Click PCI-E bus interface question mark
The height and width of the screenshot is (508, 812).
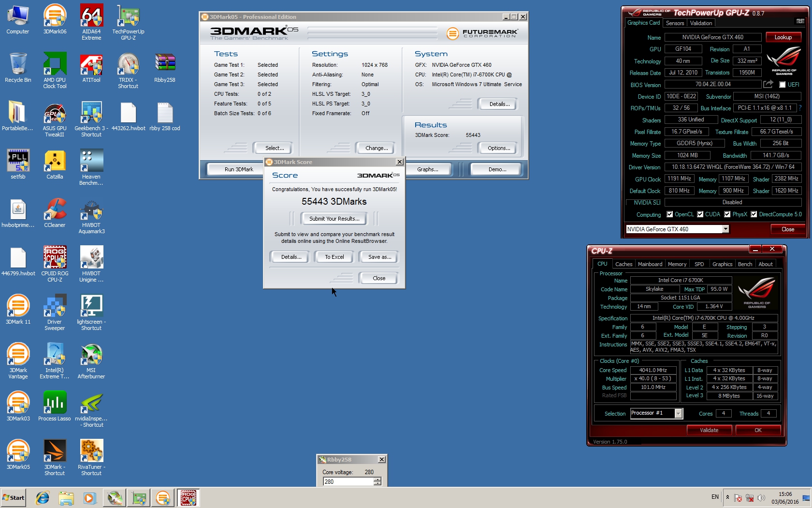(800, 108)
